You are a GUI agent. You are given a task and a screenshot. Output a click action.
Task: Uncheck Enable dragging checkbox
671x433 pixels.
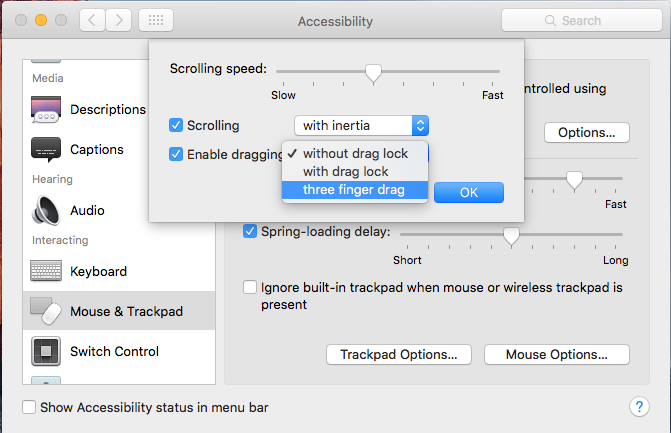176,154
